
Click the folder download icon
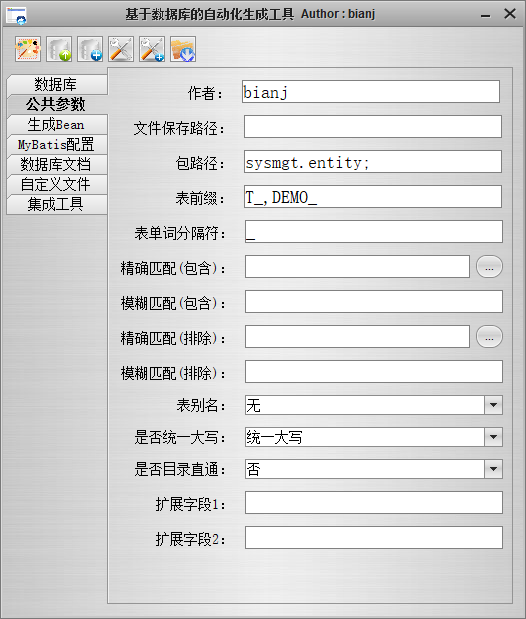(183, 49)
